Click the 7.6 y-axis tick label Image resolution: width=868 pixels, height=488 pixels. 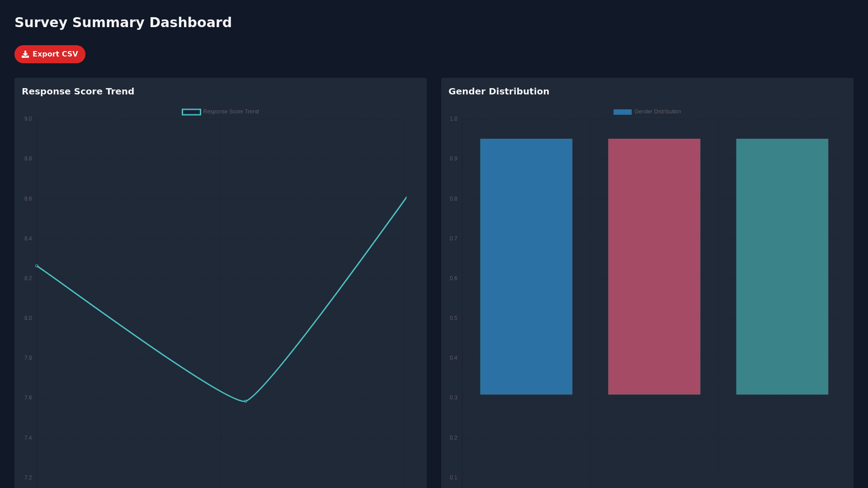tap(28, 398)
